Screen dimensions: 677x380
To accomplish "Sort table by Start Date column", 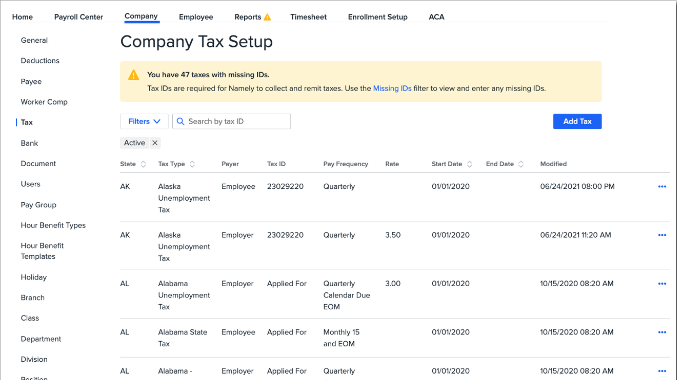I will 469,164.
